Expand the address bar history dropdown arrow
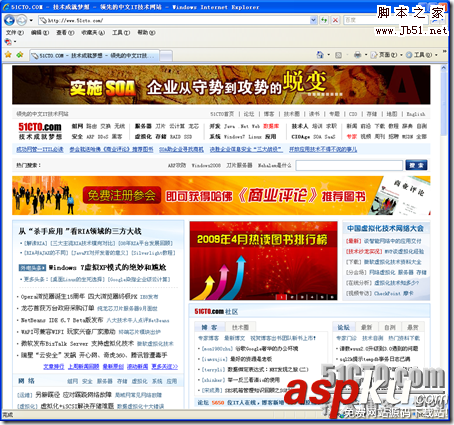The height and width of the screenshot is (425, 454). coord(313,20)
